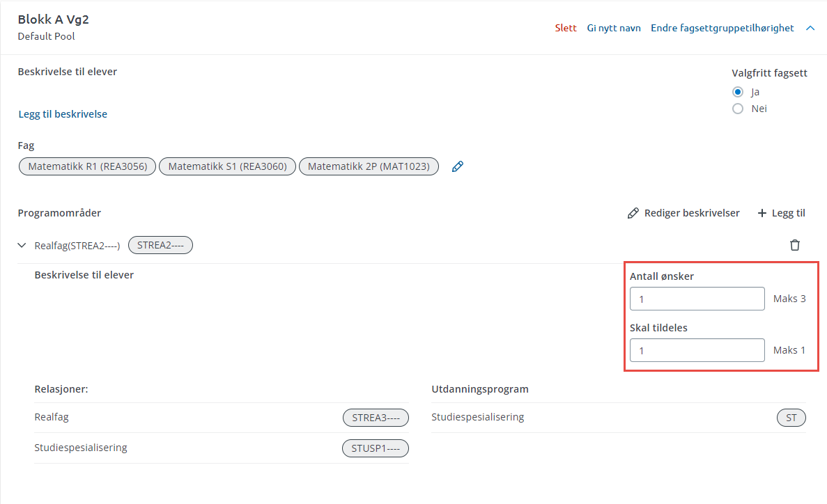The width and height of the screenshot is (827, 504).
Task: Focus the Skal tildeles input field
Action: (697, 350)
